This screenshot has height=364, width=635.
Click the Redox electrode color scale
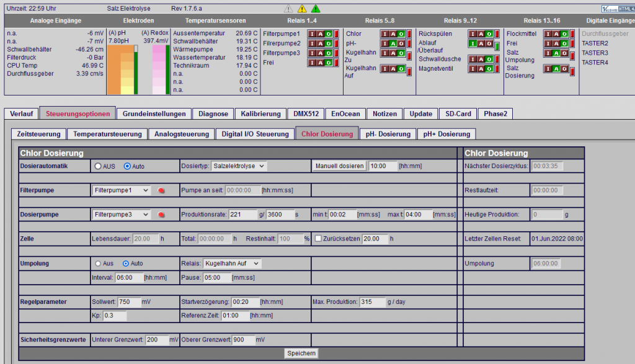coord(159,70)
